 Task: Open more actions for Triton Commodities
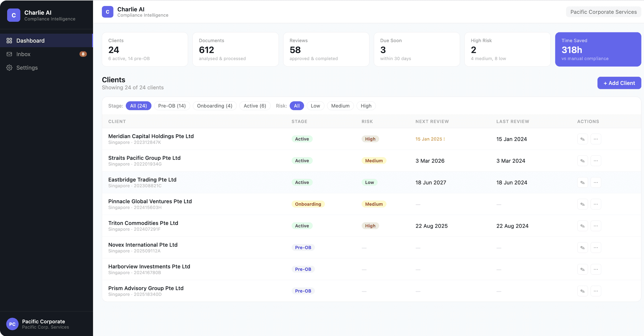coord(596,226)
